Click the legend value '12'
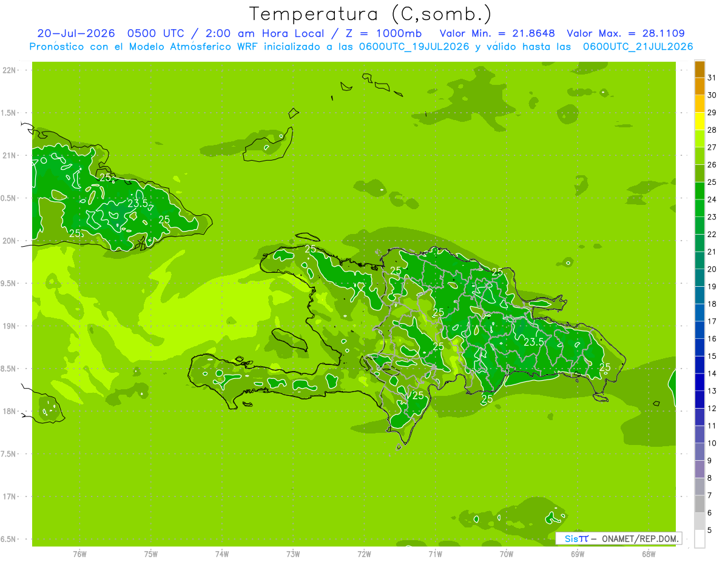The width and height of the screenshot is (728, 562). click(x=712, y=408)
